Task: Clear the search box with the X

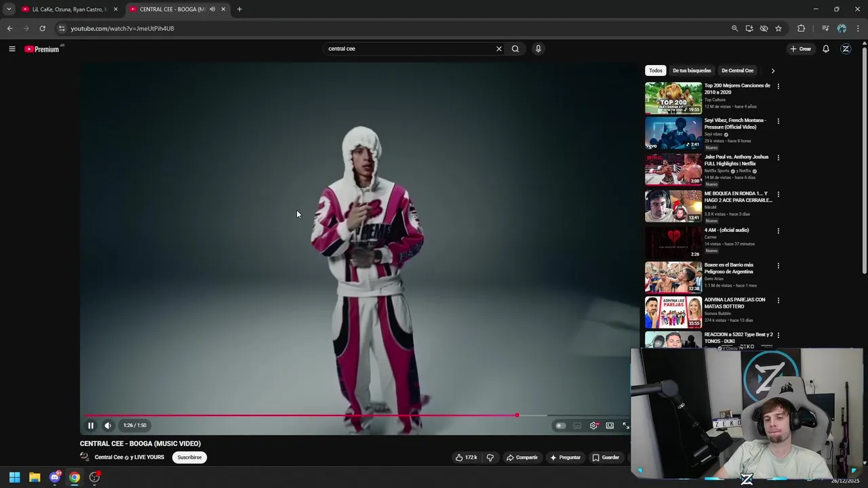Action: click(498, 49)
